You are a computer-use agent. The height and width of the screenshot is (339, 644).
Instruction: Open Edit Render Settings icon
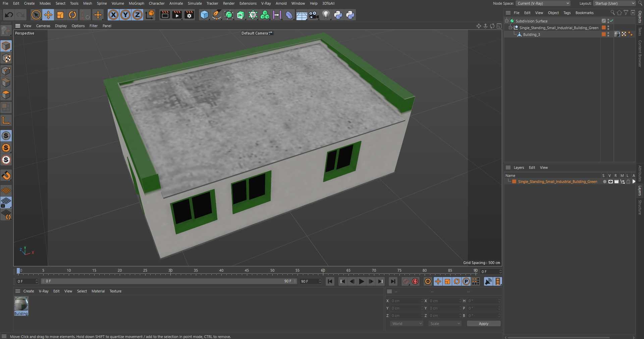click(x=189, y=15)
